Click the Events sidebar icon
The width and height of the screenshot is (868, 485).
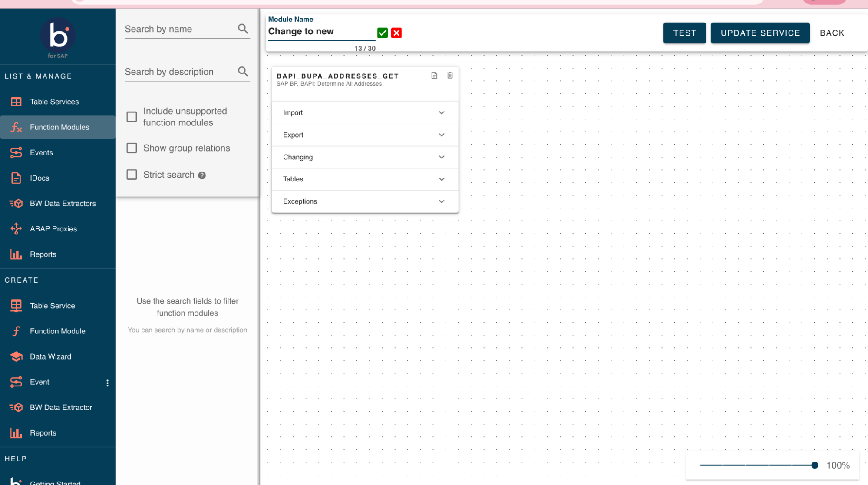(x=16, y=152)
